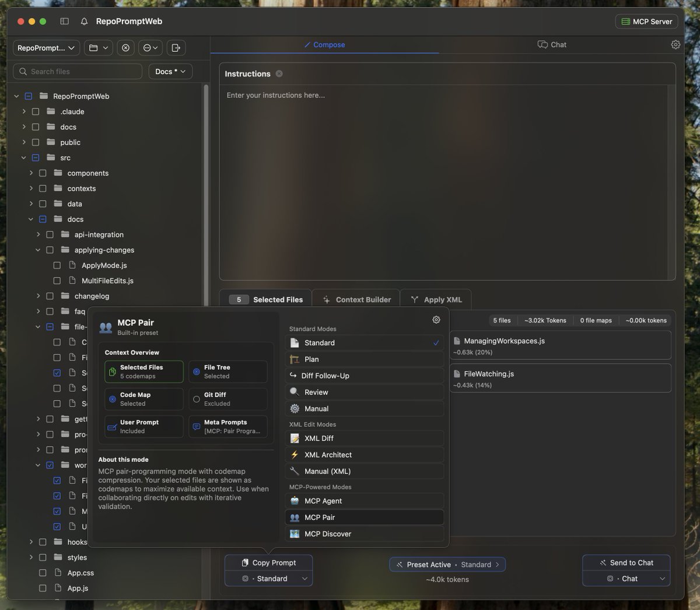
Task: Open the Selected Files tab
Action: pos(266,299)
